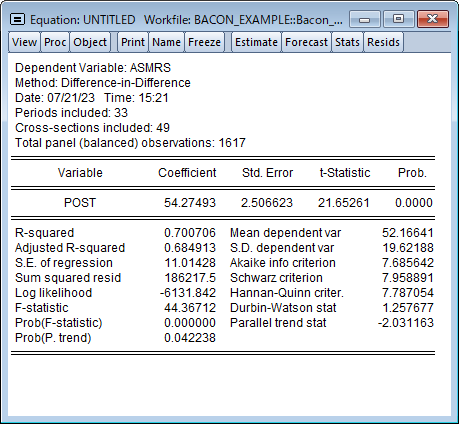Open the Object menu button
459x424 pixels.
coord(90,42)
